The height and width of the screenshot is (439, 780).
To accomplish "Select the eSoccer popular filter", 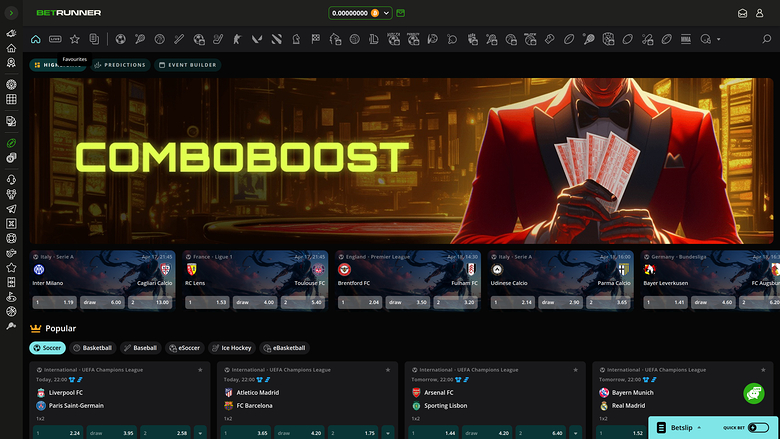I will tap(185, 348).
